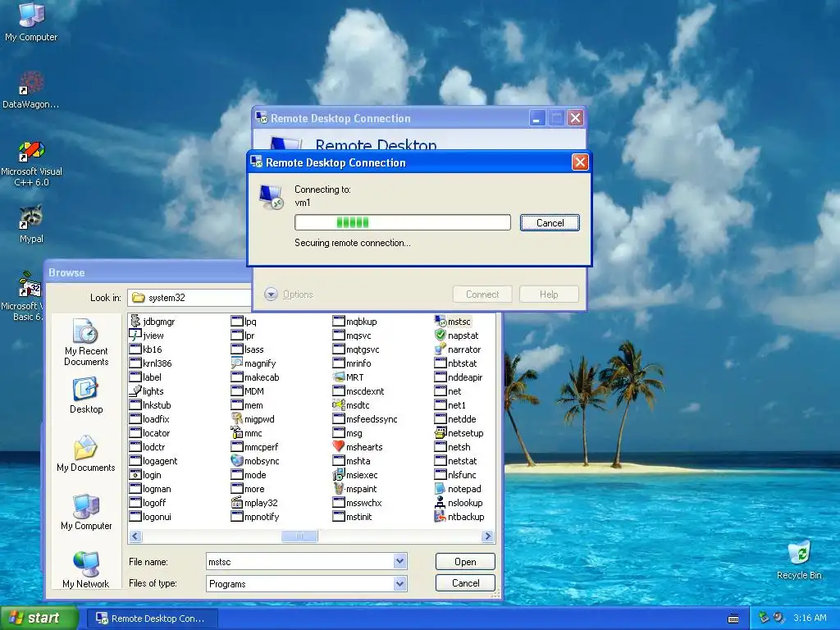The height and width of the screenshot is (630, 840).
Task: Click the file list horizontal scrollbar thumb
Action: [299, 536]
